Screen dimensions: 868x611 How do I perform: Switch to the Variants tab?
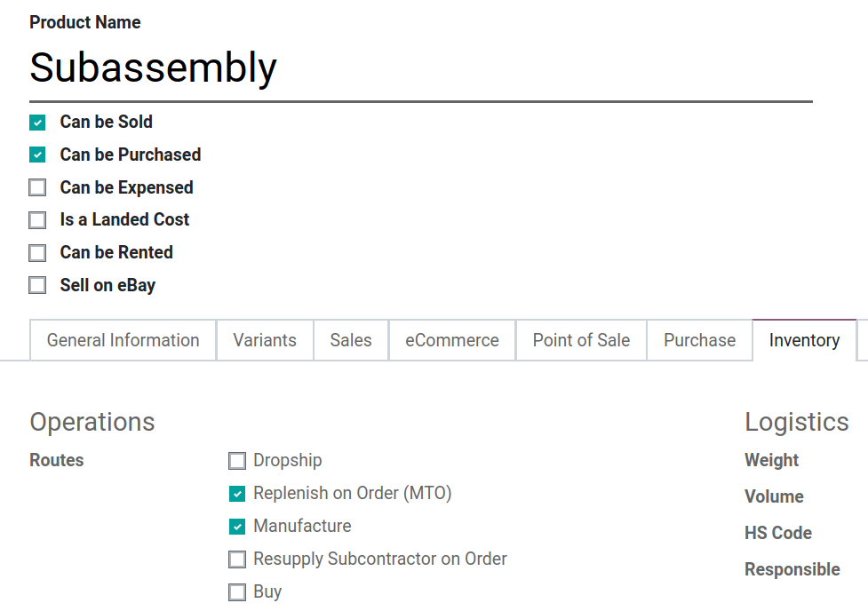[265, 340]
